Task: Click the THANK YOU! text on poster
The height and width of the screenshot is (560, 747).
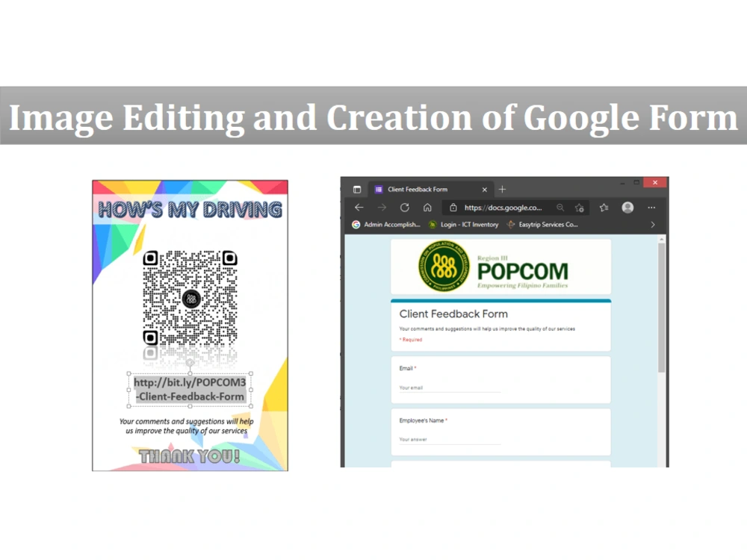Action: [x=189, y=456]
